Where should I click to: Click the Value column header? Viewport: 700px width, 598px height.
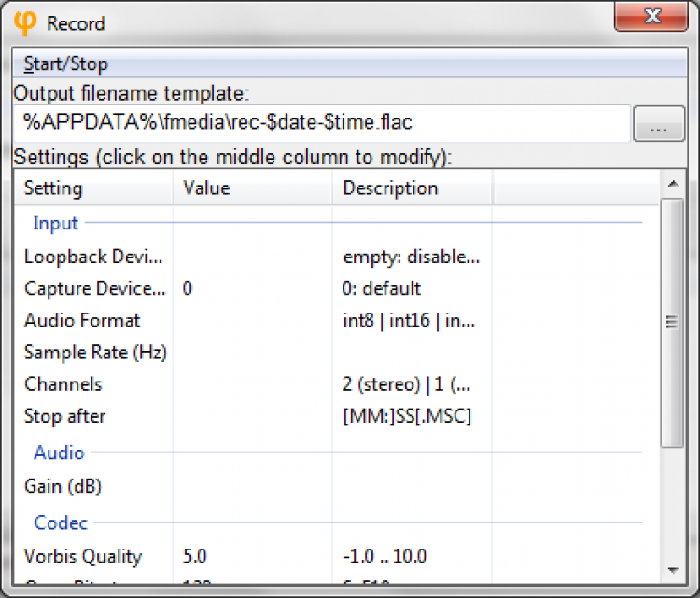(252, 188)
